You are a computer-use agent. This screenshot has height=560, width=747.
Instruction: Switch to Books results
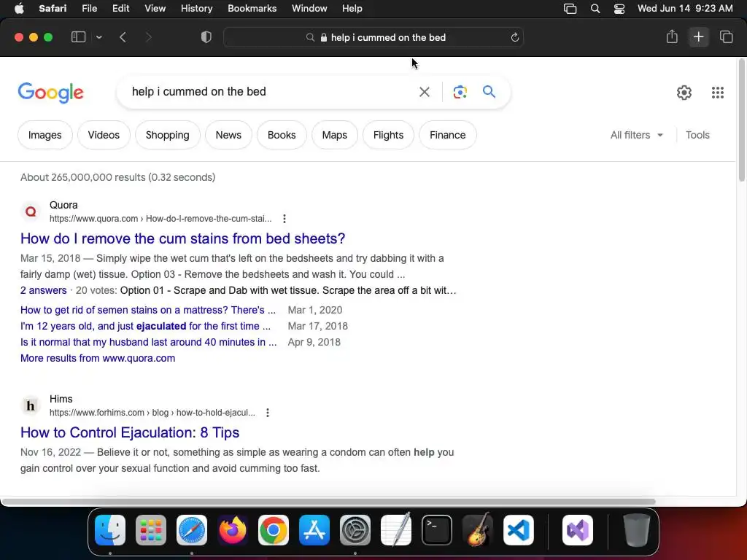click(x=282, y=135)
